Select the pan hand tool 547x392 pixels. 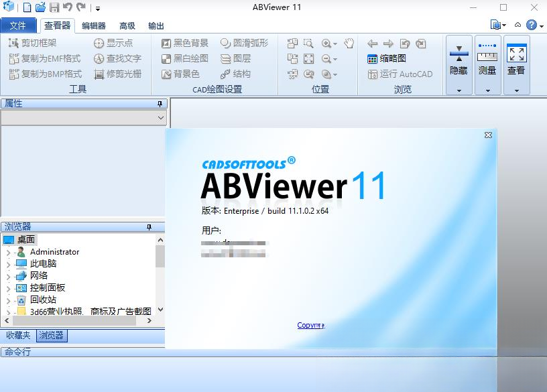349,44
